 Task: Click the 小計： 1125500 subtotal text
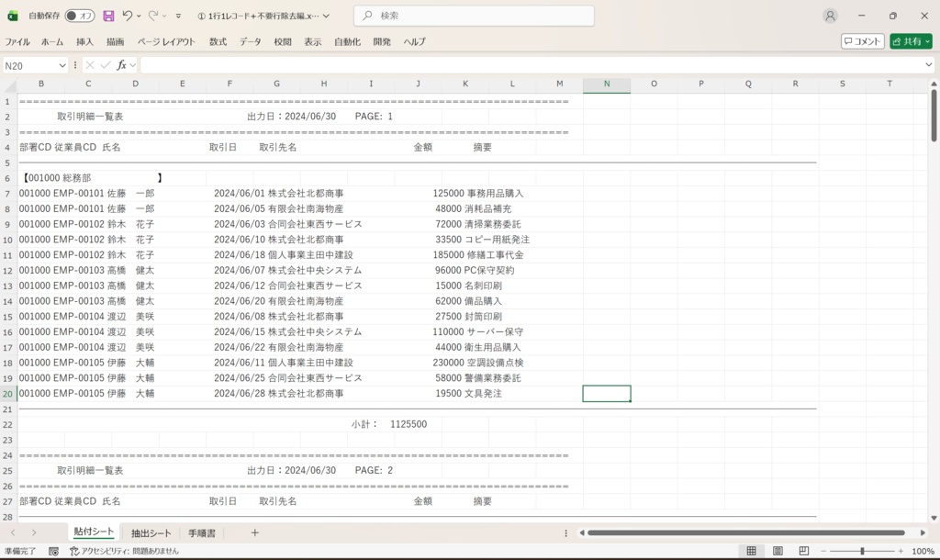(x=389, y=424)
